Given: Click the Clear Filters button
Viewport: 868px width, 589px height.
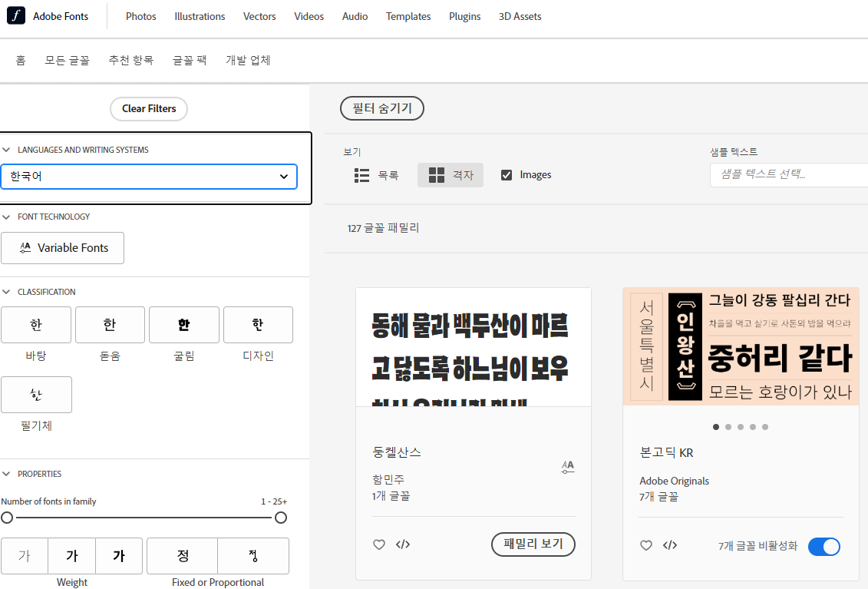Looking at the screenshot, I should [x=149, y=108].
